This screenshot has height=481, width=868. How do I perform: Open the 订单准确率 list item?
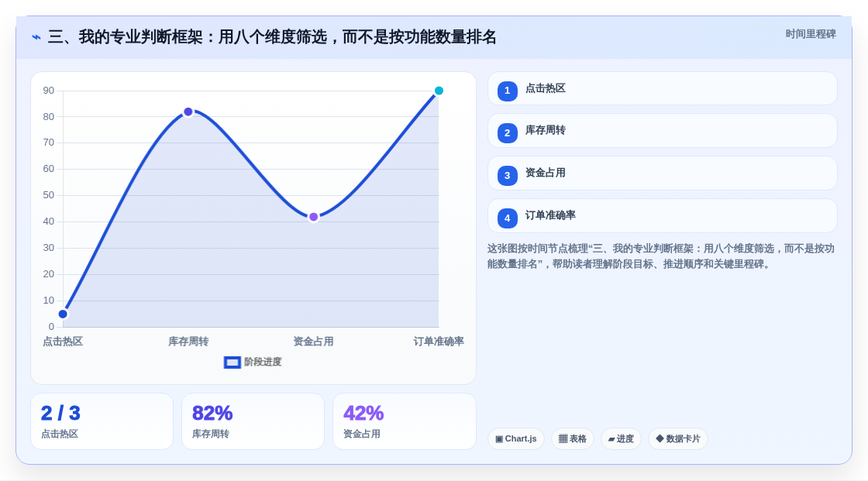click(x=662, y=216)
